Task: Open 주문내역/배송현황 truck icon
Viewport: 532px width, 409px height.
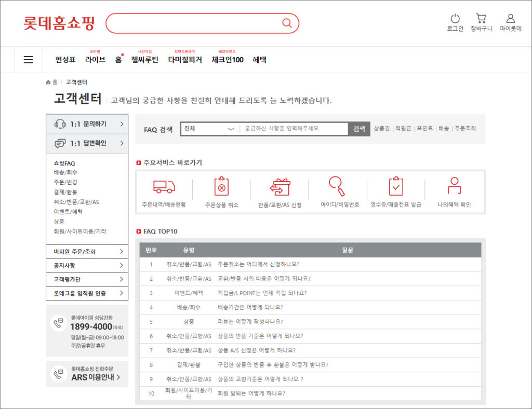Action: point(164,186)
